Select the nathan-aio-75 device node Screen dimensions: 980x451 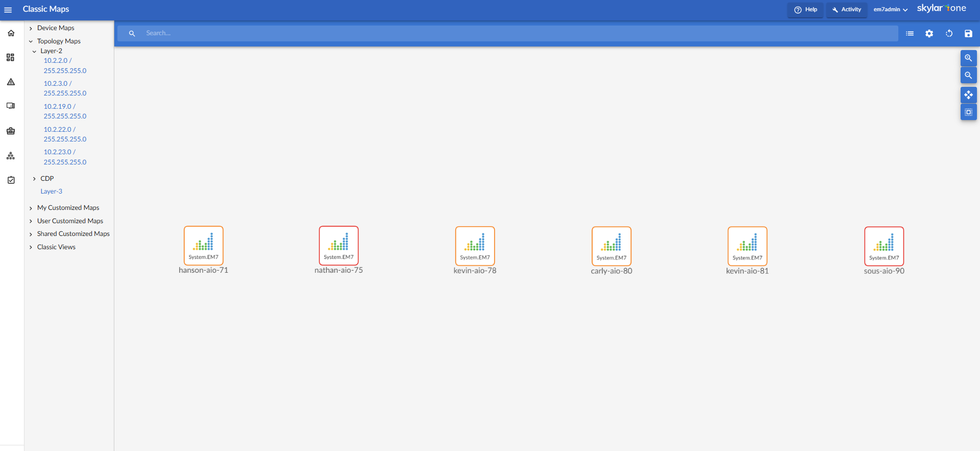339,246
